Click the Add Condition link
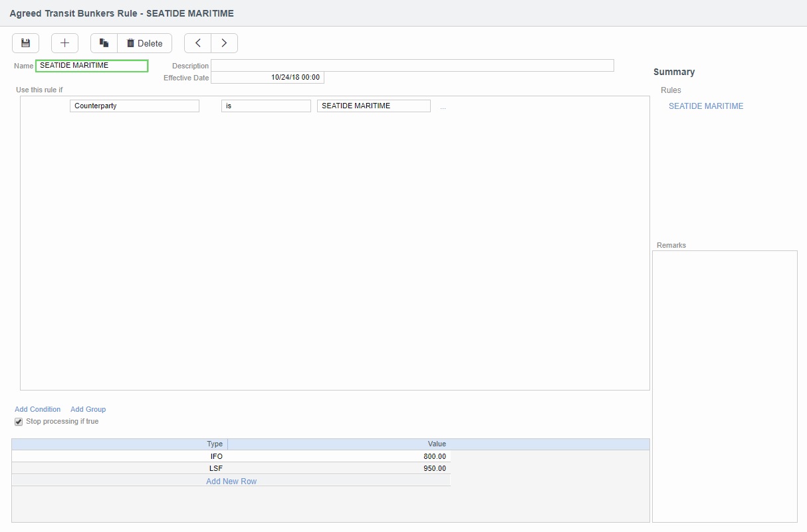Viewport: 807px width, 532px height. (37, 409)
